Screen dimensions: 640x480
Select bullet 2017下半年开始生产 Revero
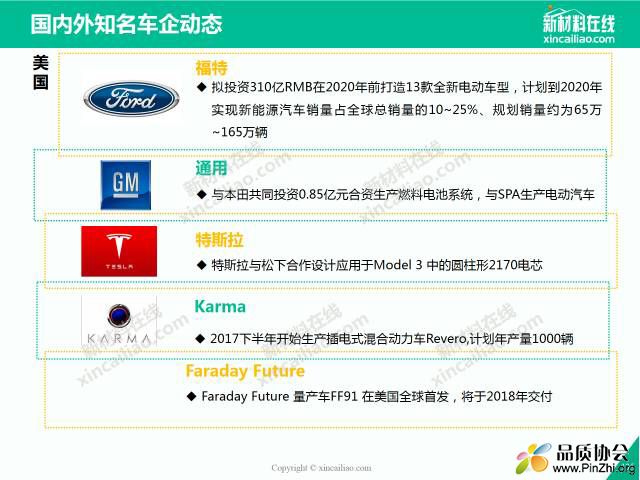click(392, 339)
